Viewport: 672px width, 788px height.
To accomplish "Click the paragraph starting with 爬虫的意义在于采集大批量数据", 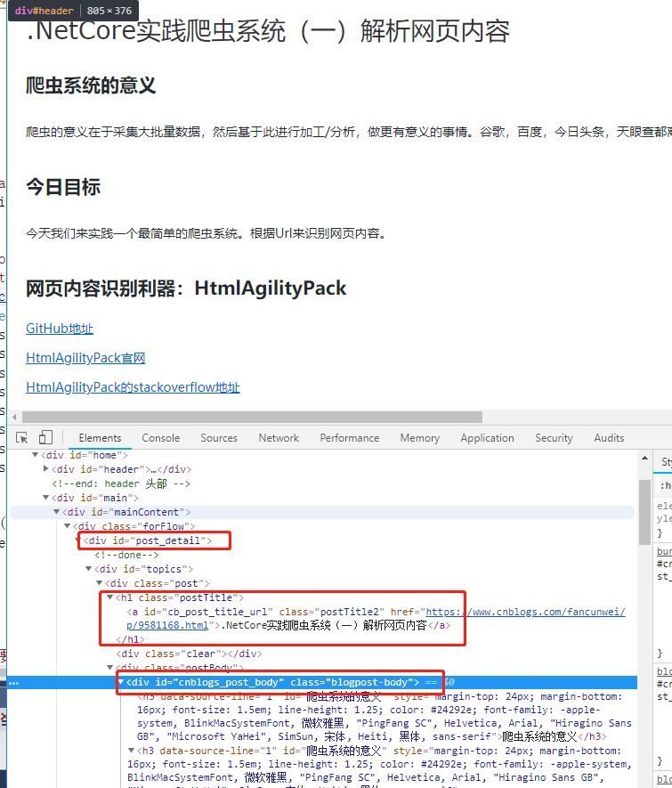I will pos(349,132).
